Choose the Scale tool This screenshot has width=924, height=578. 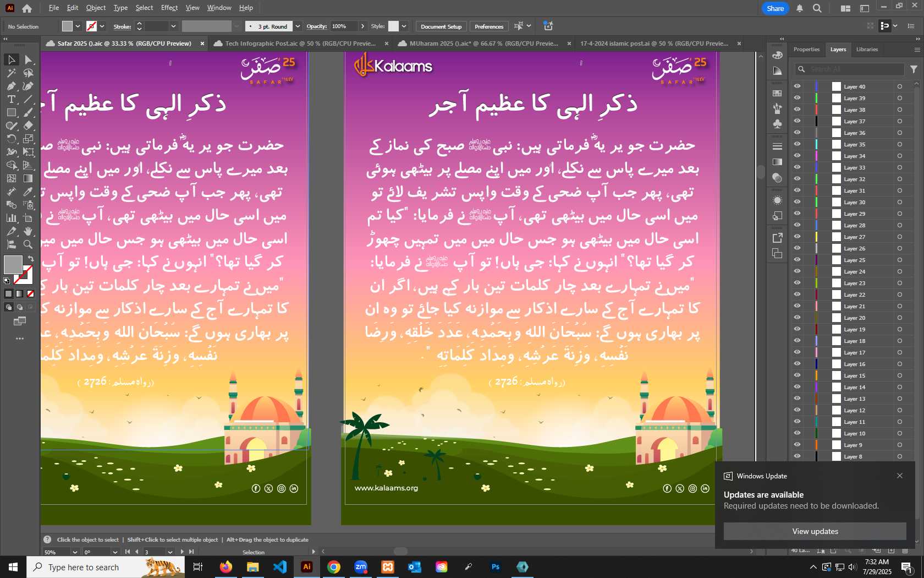coord(29,139)
